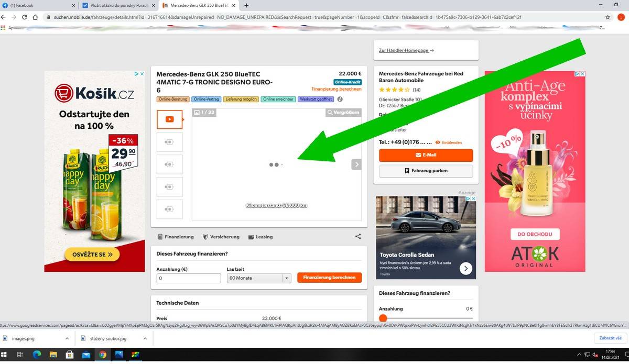Click Lieferung möglich tag
629x364 pixels.
point(241,99)
